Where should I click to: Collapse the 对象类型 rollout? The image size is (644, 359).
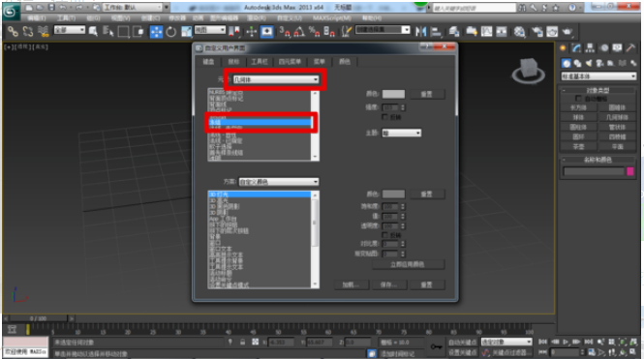(598, 90)
